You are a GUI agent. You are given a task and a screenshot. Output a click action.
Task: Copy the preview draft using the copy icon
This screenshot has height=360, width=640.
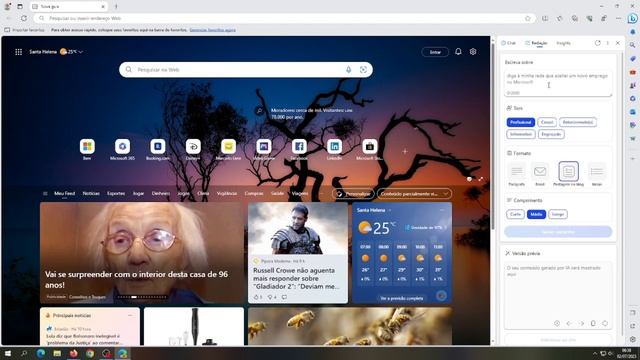pos(593,323)
